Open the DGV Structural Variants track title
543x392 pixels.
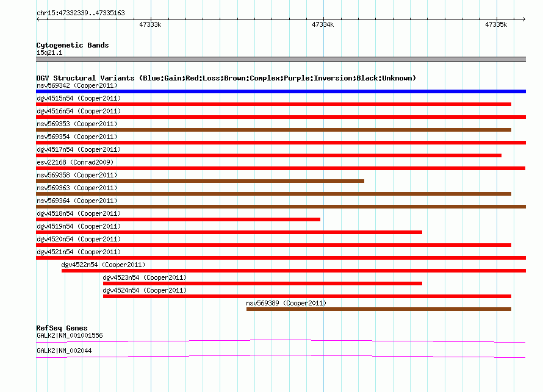coord(226,78)
